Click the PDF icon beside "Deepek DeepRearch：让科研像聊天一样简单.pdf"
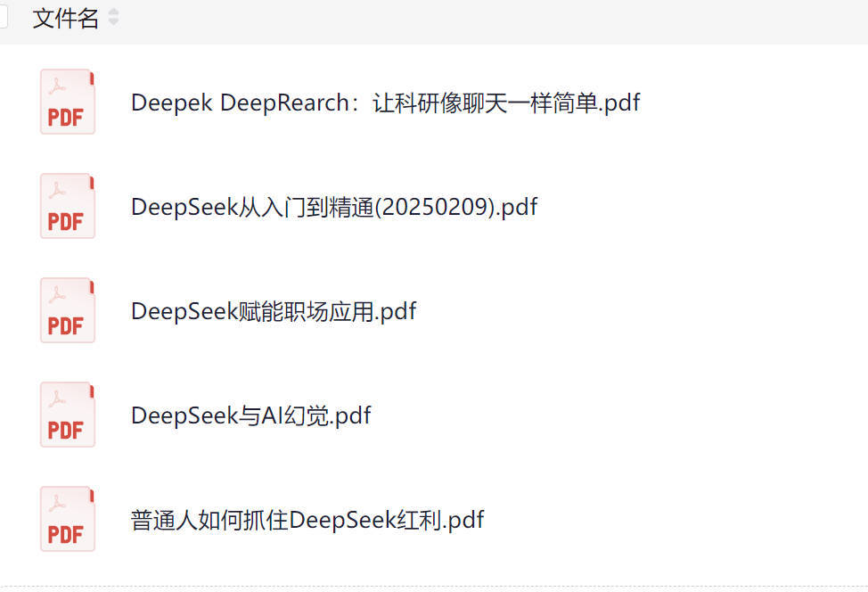 (67, 101)
